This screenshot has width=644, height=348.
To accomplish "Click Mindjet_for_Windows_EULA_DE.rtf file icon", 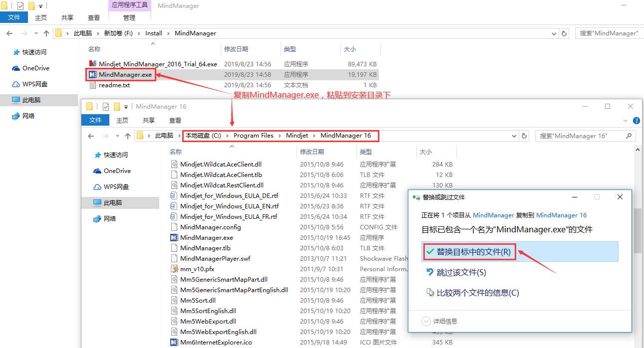I will pyautogui.click(x=174, y=196).
